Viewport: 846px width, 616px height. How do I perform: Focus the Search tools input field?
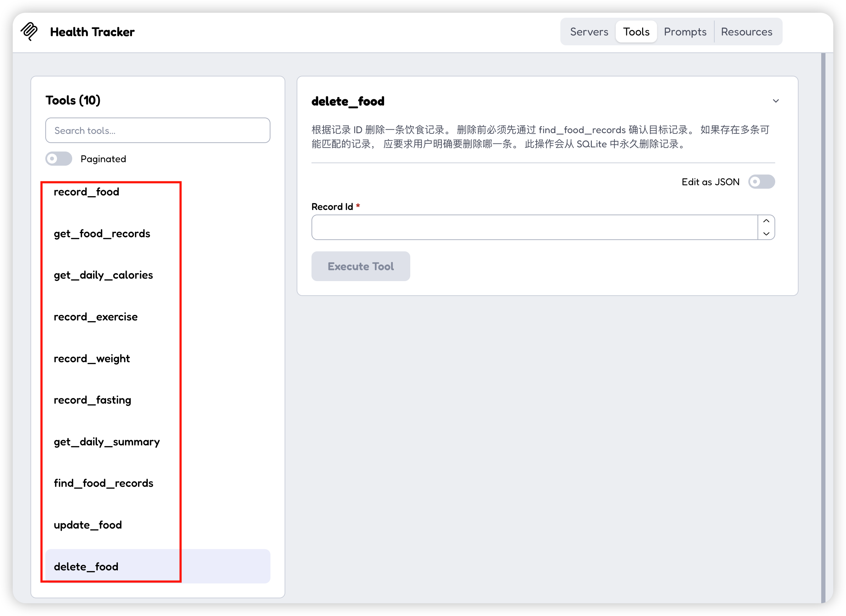tap(158, 130)
